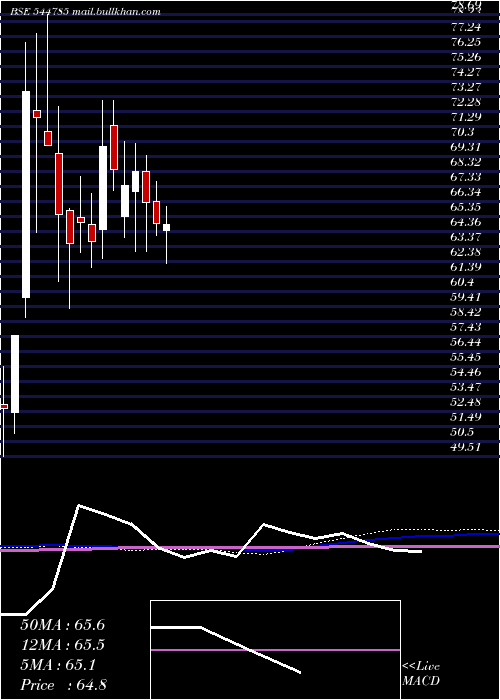Viewport: 500px width, 700px height.
Task: Click the 74.27 price axis label
Action: (466, 72)
